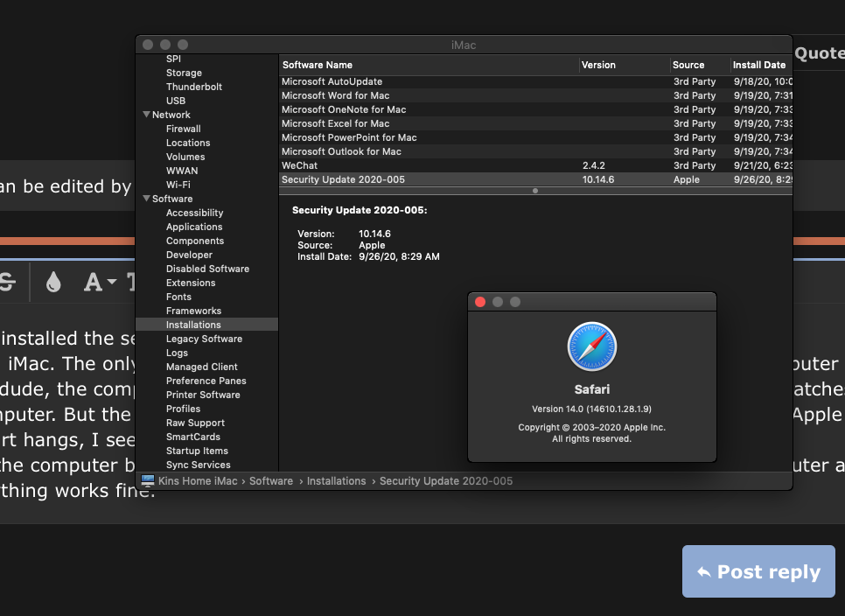Select Logs under Software
The image size is (845, 616).
click(x=177, y=353)
